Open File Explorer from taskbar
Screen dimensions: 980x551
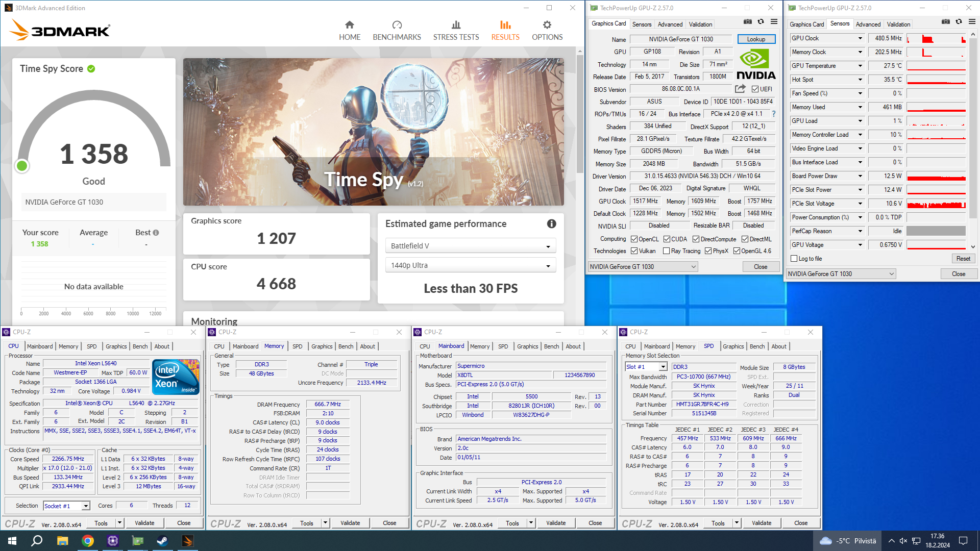pyautogui.click(x=62, y=541)
